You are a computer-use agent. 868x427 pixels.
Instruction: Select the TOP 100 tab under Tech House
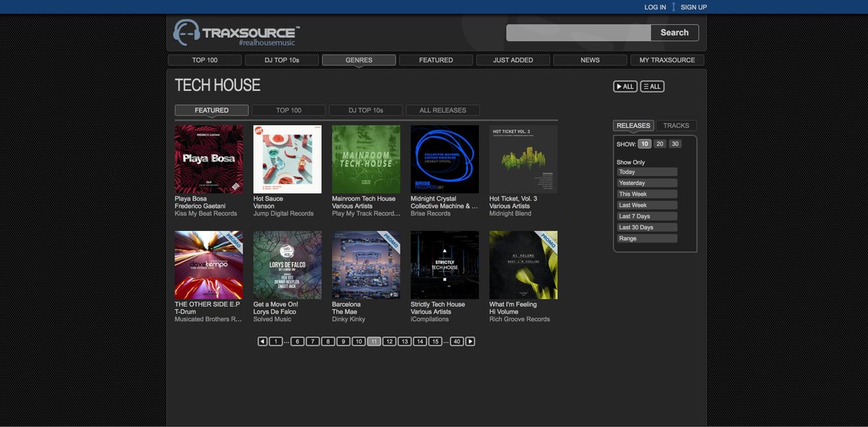pos(289,110)
